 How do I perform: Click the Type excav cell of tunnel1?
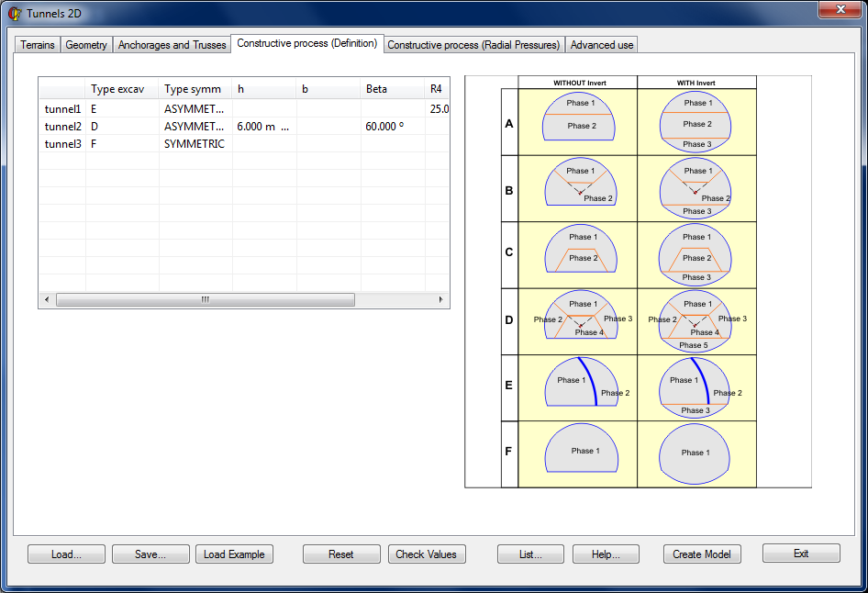coord(122,109)
